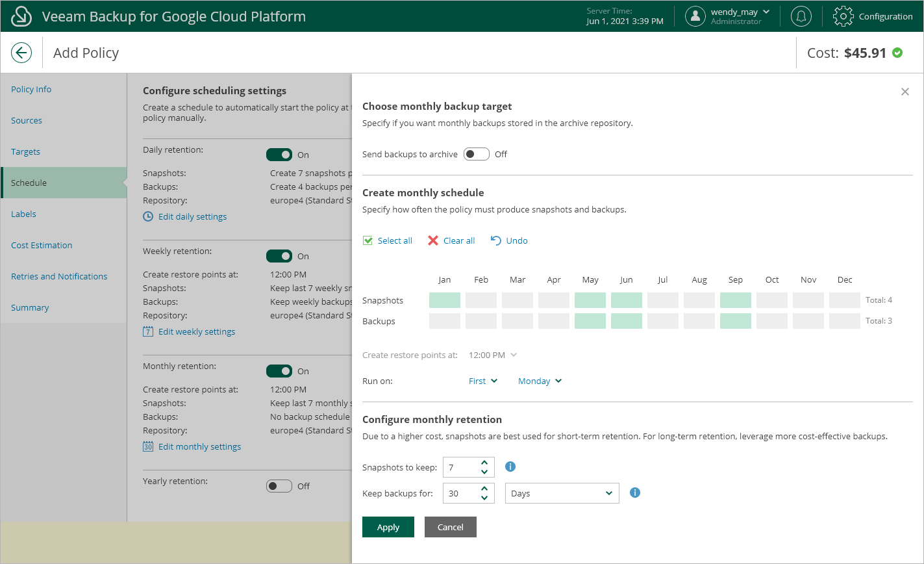Open Edit weekly settings link
The height and width of the screenshot is (564, 924).
coord(197,331)
